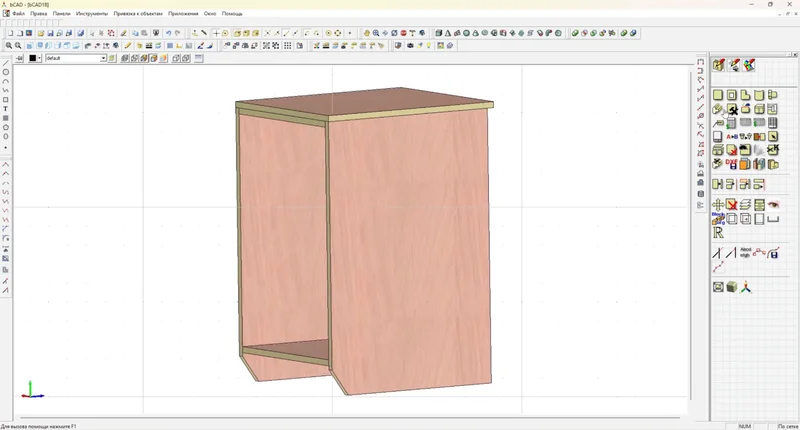This screenshot has width=800, height=430.
Task: Open the Окно menu
Action: [210, 14]
